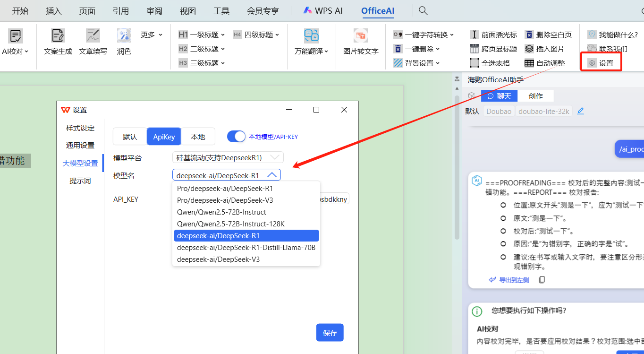Switch to the 创作 tab

[535, 96]
